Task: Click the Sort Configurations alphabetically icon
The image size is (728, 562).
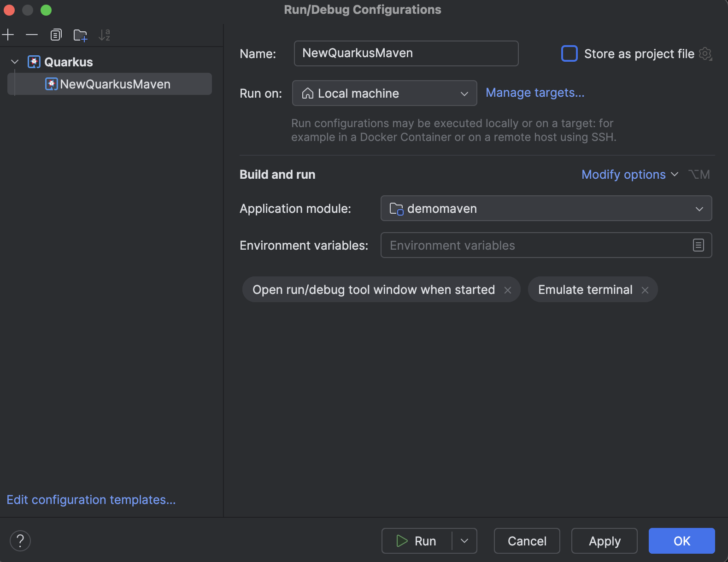Action: pyautogui.click(x=105, y=35)
